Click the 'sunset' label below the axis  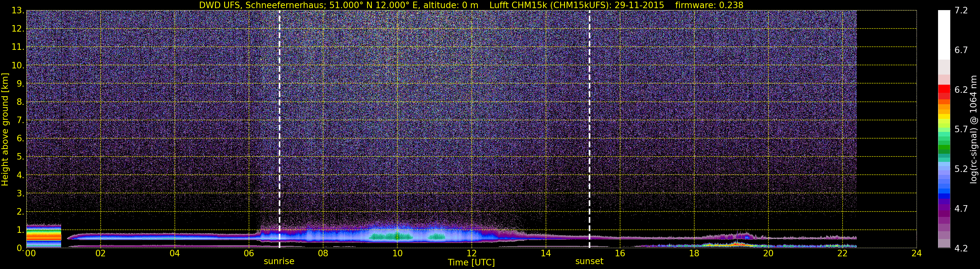pos(589,262)
